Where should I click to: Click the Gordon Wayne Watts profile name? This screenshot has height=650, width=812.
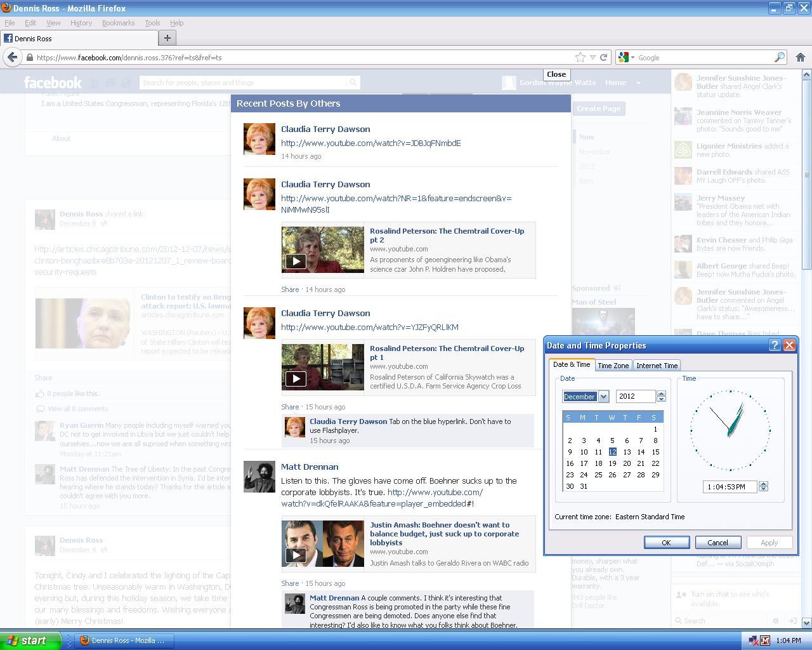pyautogui.click(x=557, y=83)
